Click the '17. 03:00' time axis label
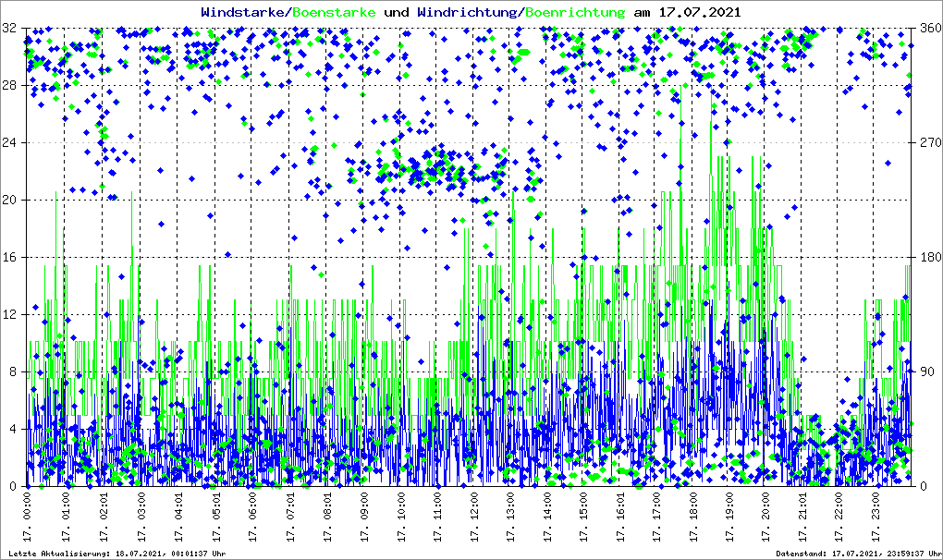Viewport: 943px width, 560px height. pos(141,517)
